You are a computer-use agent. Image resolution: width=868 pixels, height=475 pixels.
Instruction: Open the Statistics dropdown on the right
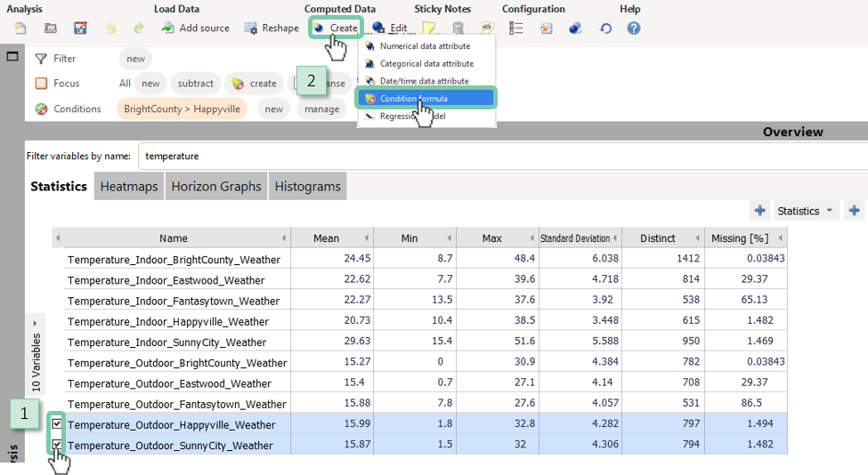point(806,211)
